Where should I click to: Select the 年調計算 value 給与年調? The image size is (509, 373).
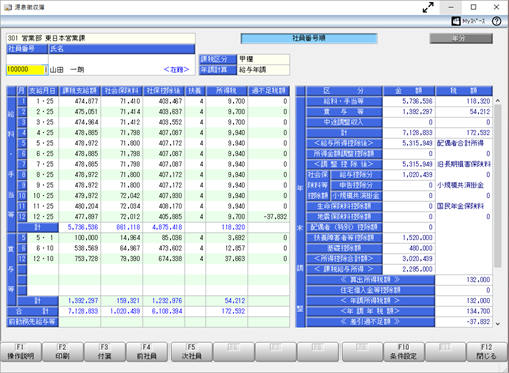263,70
